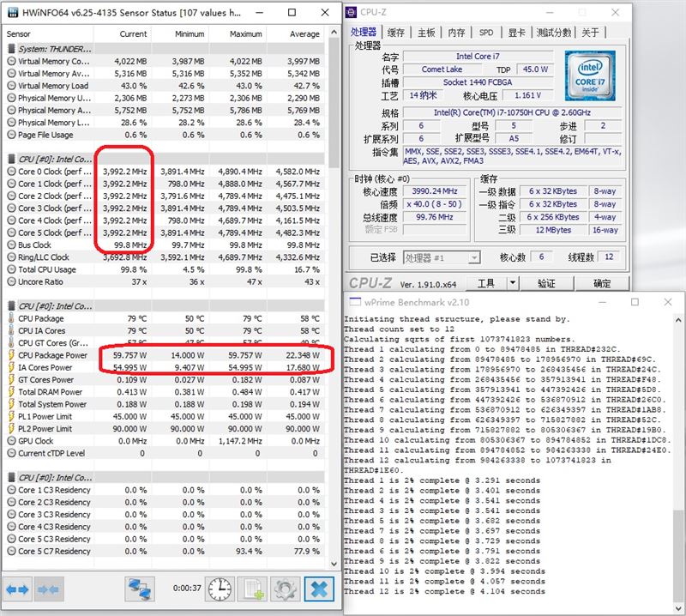Click the Bus Clock sensor icon
This screenshot has width=686, height=616.
[x=11, y=245]
